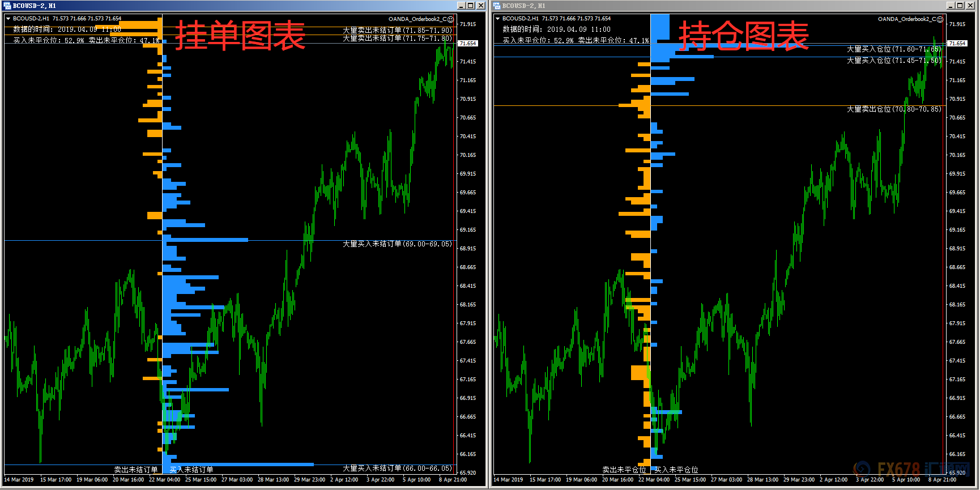Click the 14 Mar 2019 date on left time axis

tap(19, 480)
